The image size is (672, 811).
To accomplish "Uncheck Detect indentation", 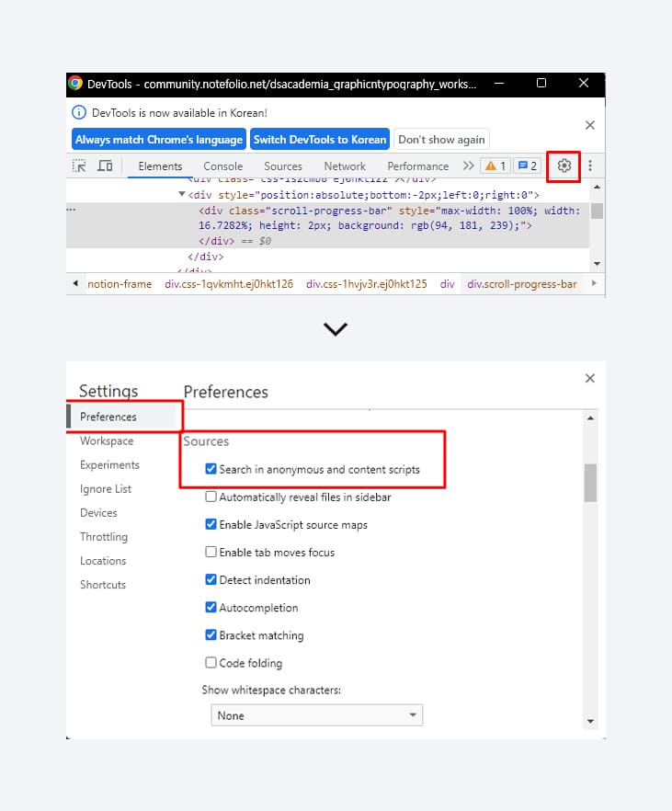I will 211,579.
